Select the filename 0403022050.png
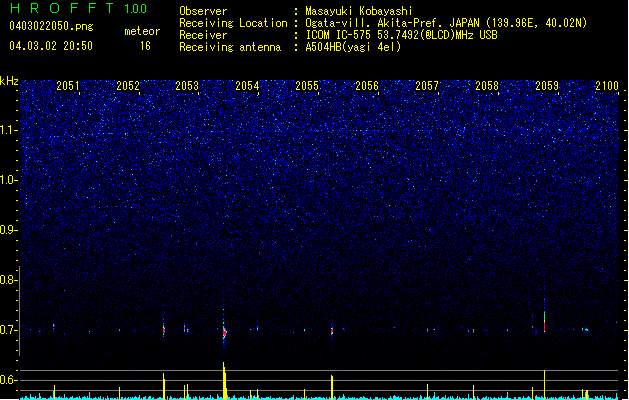 pyautogui.click(x=51, y=26)
